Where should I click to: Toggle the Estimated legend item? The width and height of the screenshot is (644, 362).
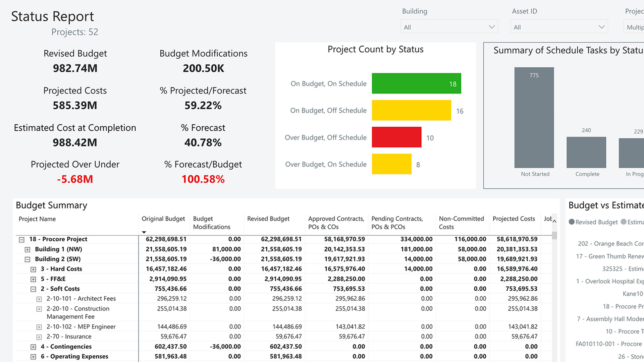632,222
